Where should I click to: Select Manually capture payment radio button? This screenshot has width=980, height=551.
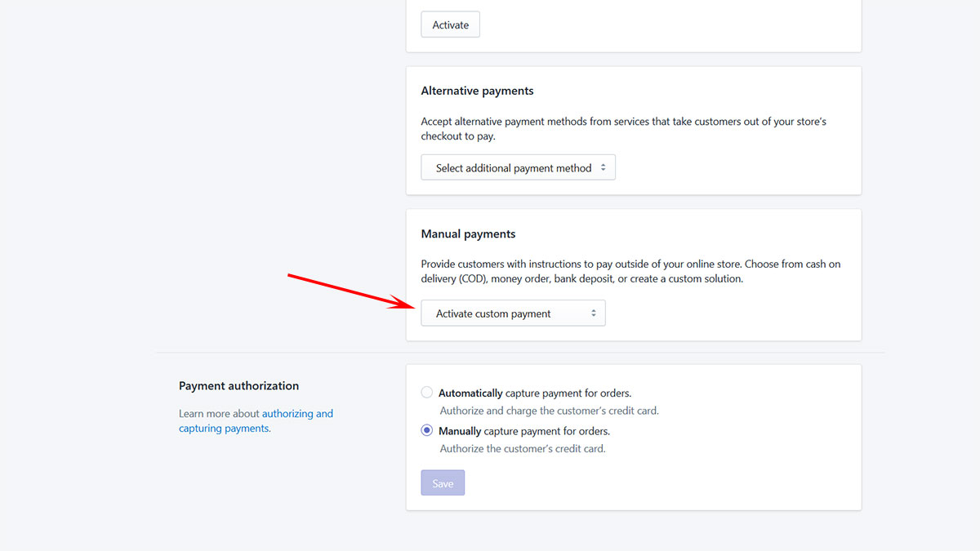tap(427, 430)
